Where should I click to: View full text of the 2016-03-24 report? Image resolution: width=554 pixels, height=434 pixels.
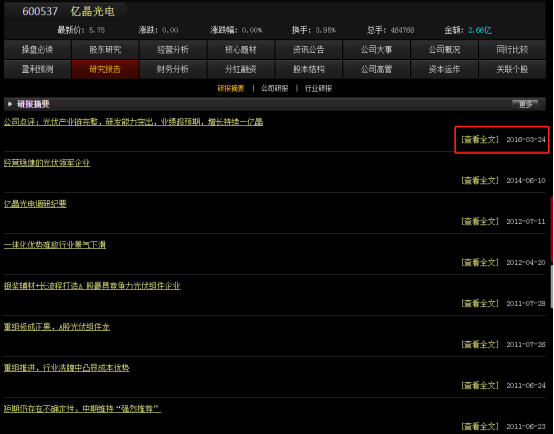(480, 140)
